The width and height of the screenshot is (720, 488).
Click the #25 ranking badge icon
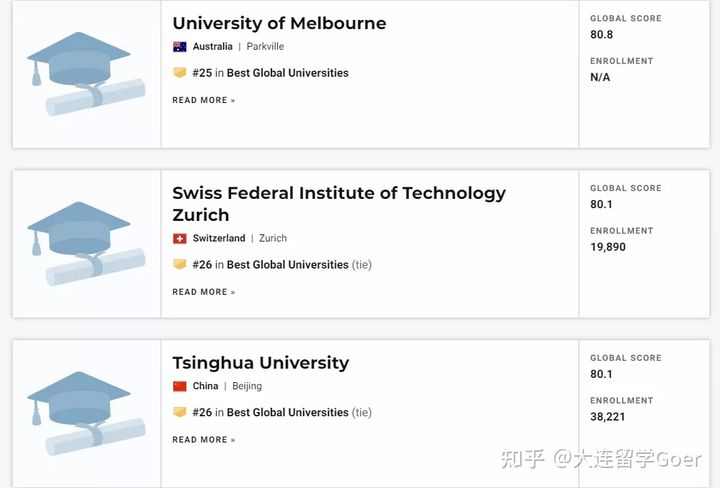click(x=180, y=73)
